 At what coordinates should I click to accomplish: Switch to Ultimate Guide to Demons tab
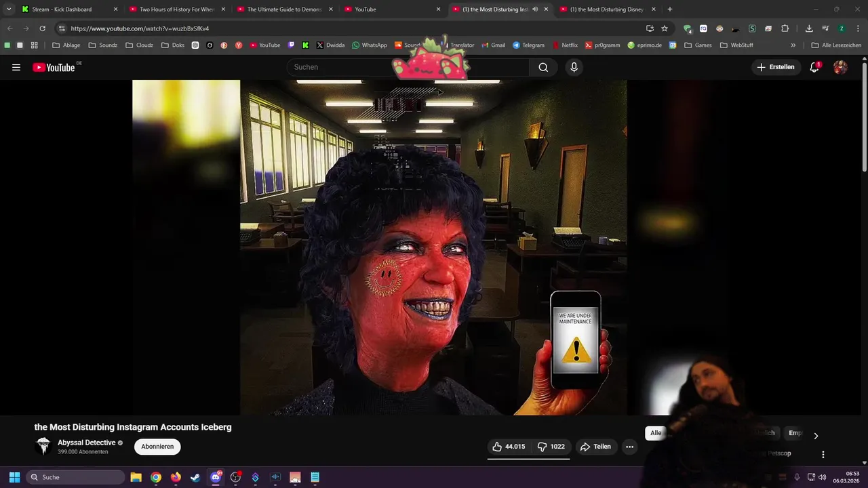(x=285, y=9)
